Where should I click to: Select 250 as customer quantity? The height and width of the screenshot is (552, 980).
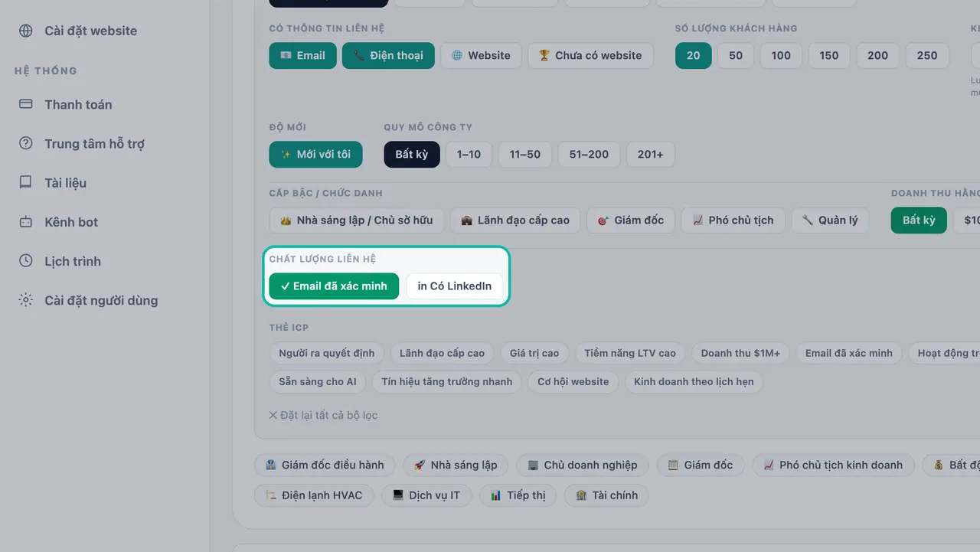click(927, 55)
